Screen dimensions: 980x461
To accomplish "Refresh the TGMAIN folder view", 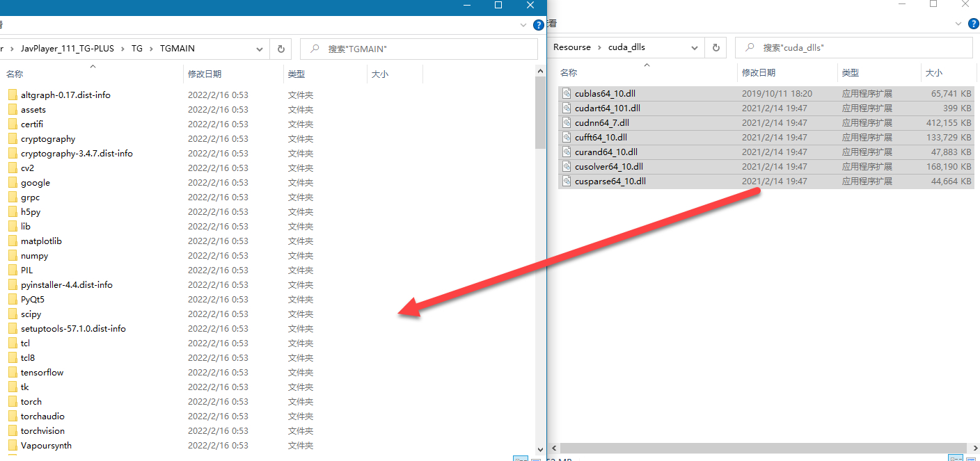I will (x=281, y=49).
